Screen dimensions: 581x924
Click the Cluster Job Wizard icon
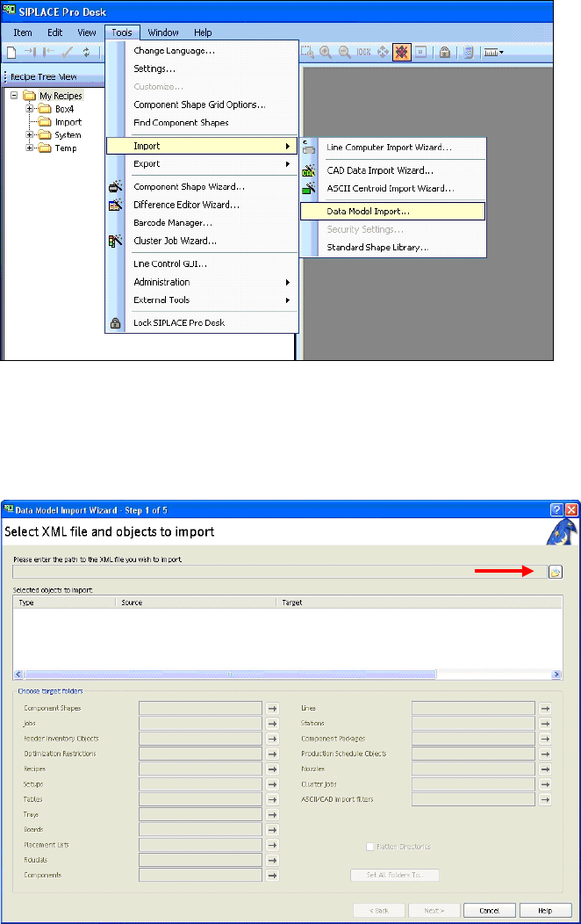pyautogui.click(x=115, y=241)
